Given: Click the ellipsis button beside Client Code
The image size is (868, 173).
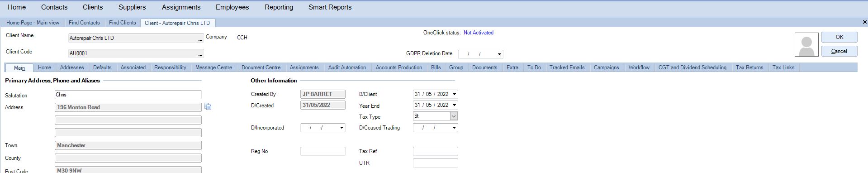Looking at the screenshot, I should [200, 54].
